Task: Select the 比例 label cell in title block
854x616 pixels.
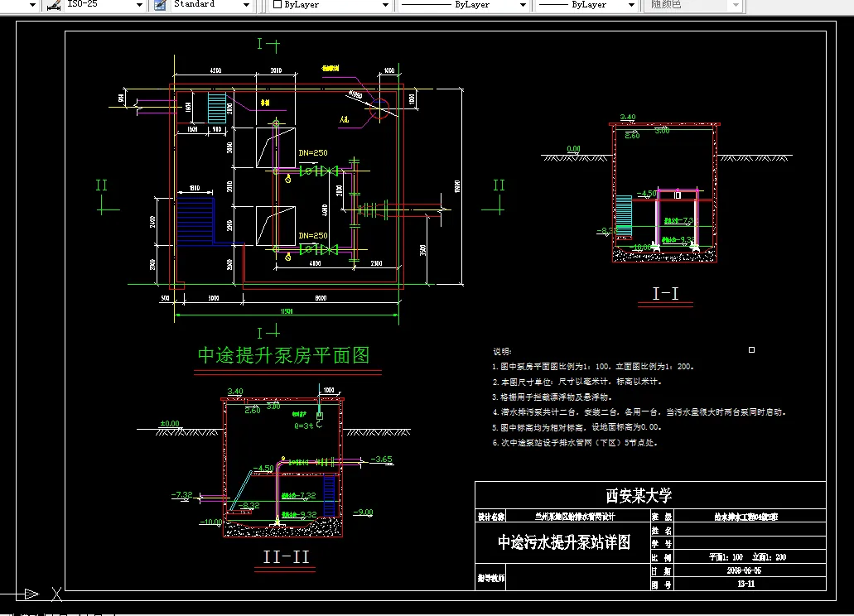Action: click(662, 558)
